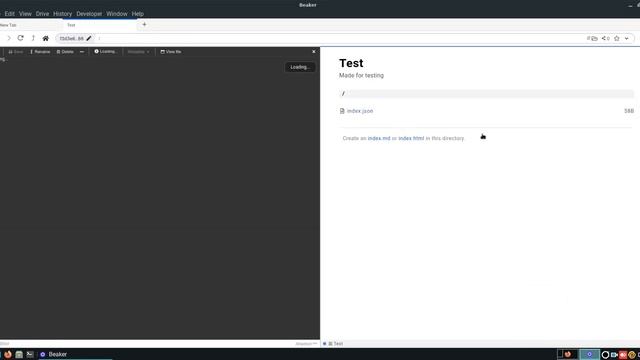Click the index.json file icon
This screenshot has width=640, height=360.
tap(342, 111)
